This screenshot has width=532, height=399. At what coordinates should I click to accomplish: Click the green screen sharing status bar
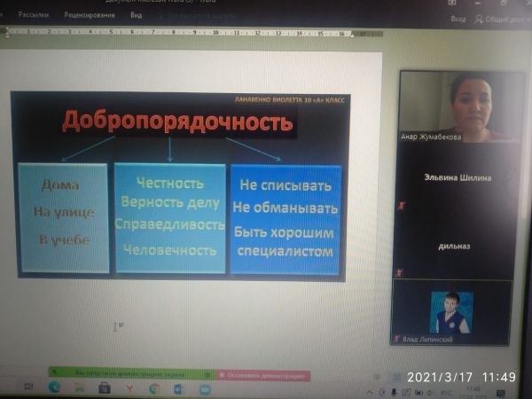[x=131, y=376]
